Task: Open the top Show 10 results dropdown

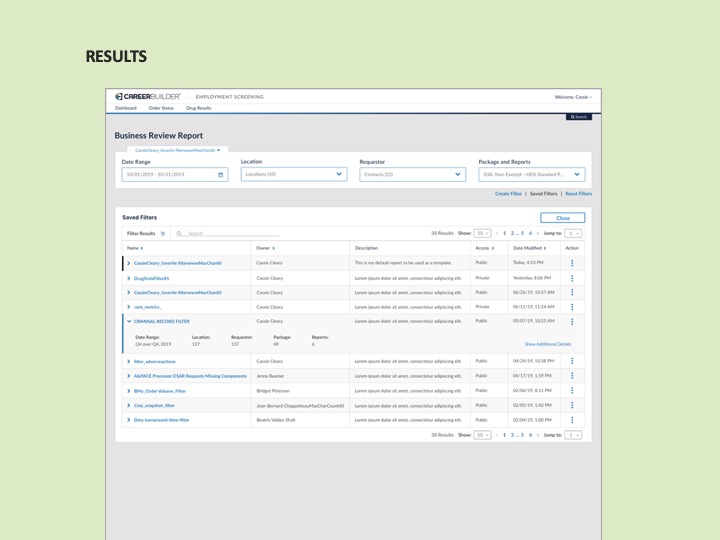Action: pos(482,234)
